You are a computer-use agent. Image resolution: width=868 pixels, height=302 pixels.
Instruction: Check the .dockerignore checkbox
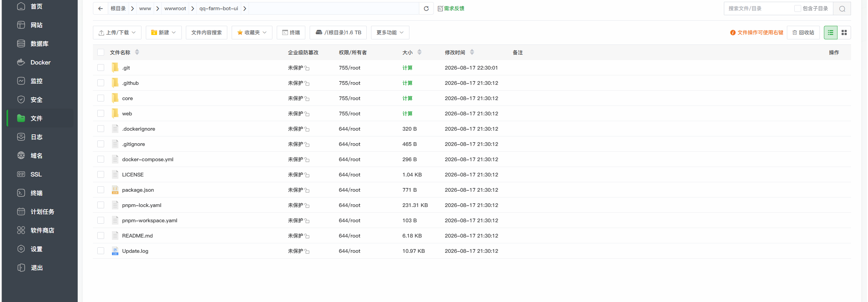(101, 129)
